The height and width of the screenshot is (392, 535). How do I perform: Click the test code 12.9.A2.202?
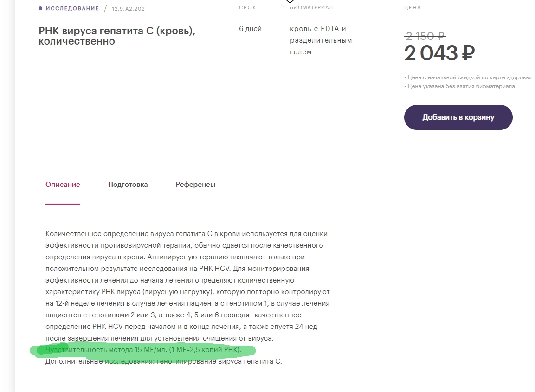pos(128,8)
